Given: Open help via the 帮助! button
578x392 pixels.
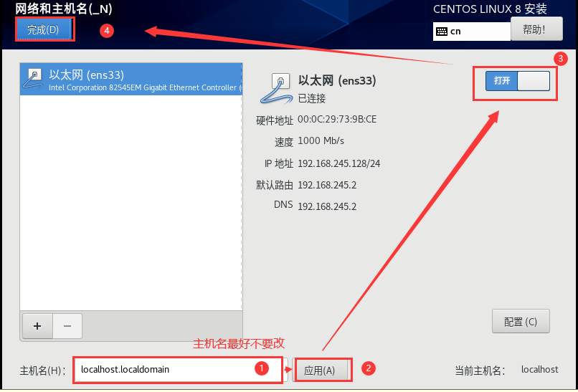Looking at the screenshot, I should coord(536,29).
